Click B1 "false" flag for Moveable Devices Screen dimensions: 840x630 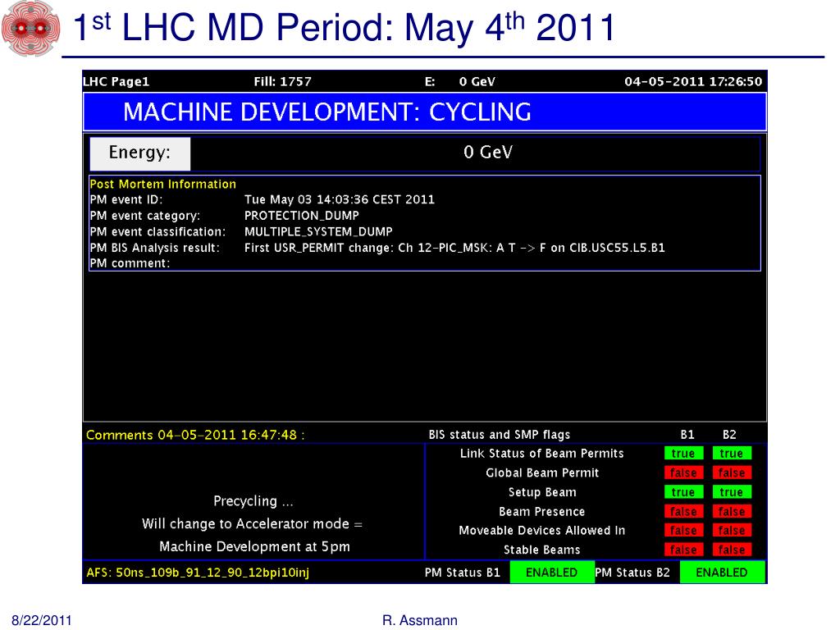coord(683,531)
